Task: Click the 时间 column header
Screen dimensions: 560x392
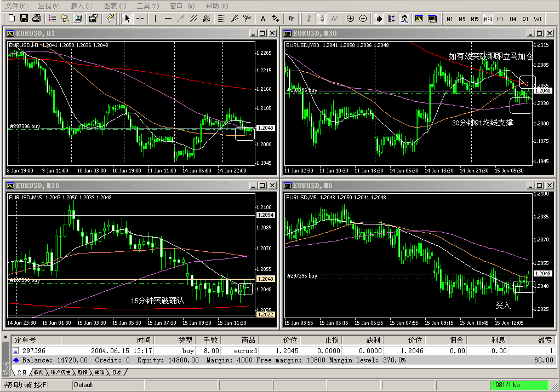Action: (x=144, y=340)
